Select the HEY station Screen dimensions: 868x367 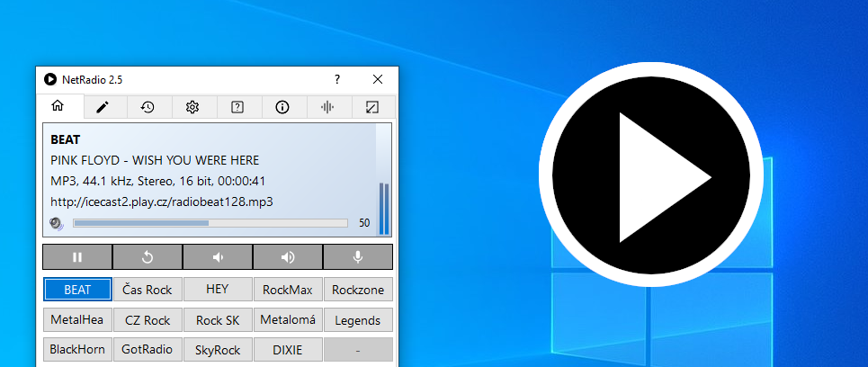pos(218,290)
